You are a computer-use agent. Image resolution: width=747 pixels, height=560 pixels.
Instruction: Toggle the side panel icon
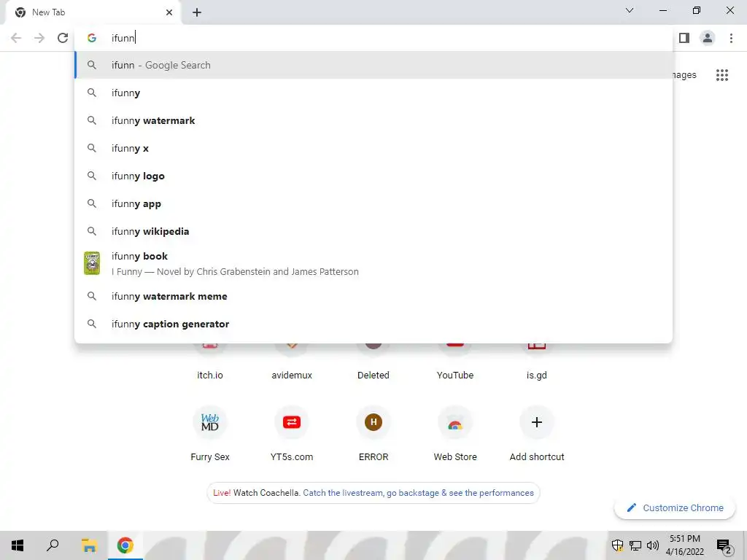tap(684, 38)
